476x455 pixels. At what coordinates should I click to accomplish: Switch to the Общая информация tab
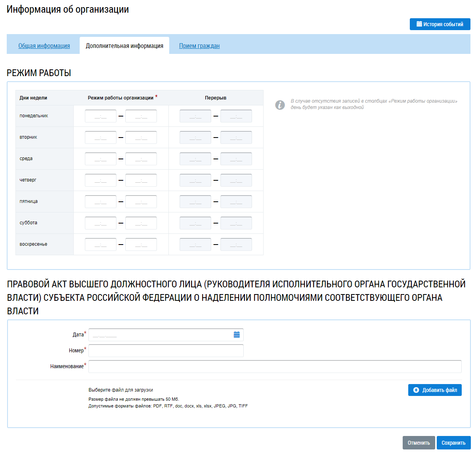(x=44, y=46)
